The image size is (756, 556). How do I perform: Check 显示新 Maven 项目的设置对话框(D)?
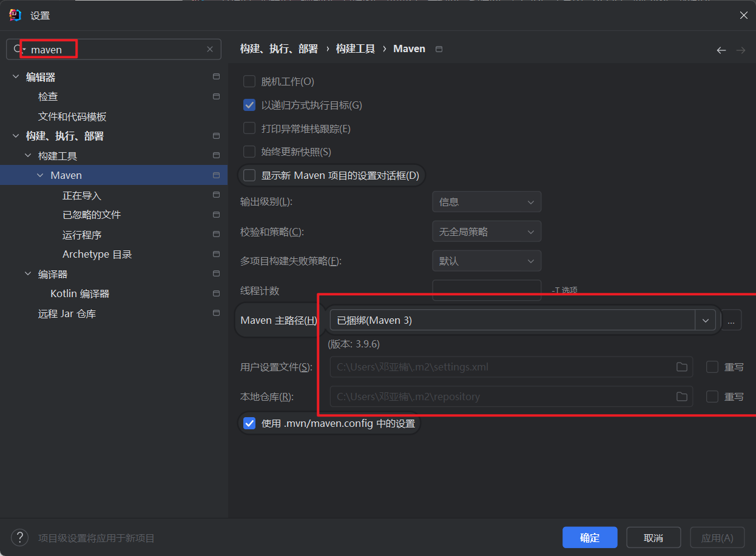tap(249, 176)
